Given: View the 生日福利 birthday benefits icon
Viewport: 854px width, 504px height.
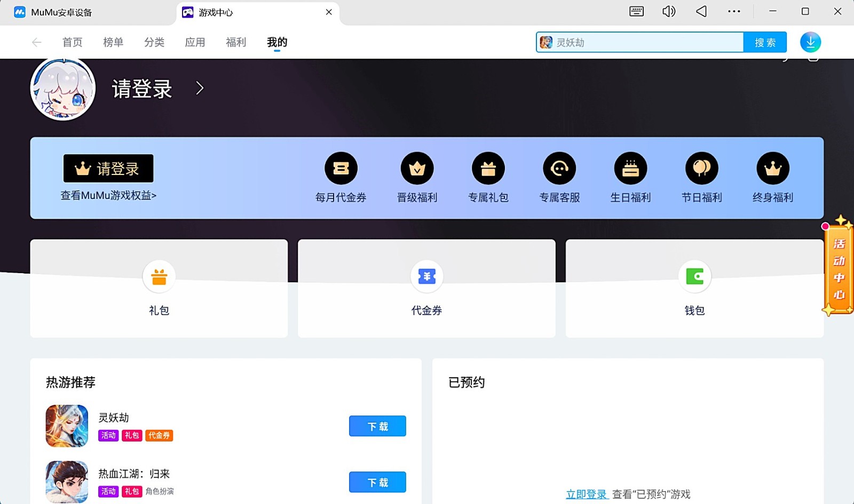Looking at the screenshot, I should point(630,168).
